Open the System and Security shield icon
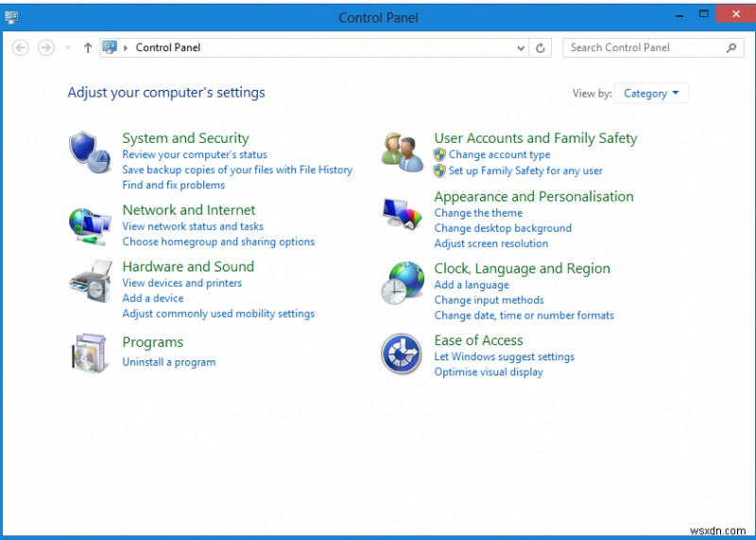The height and width of the screenshot is (540, 756). pos(90,152)
